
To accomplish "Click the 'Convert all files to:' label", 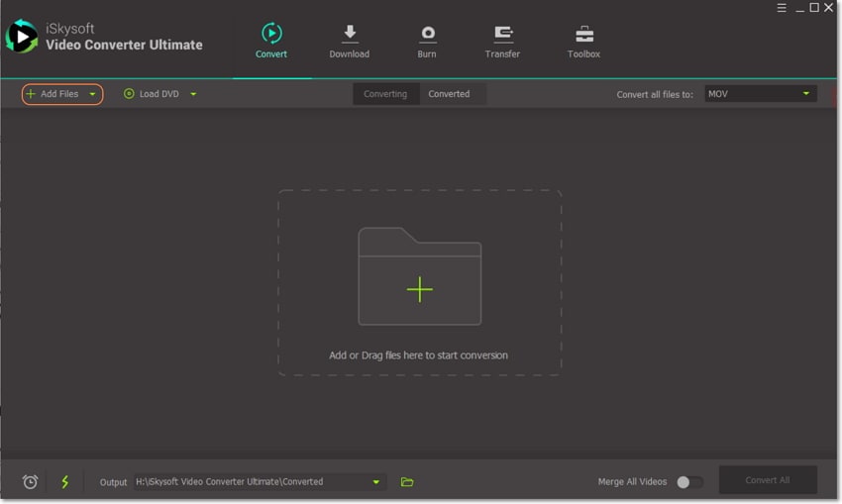I will 655,94.
